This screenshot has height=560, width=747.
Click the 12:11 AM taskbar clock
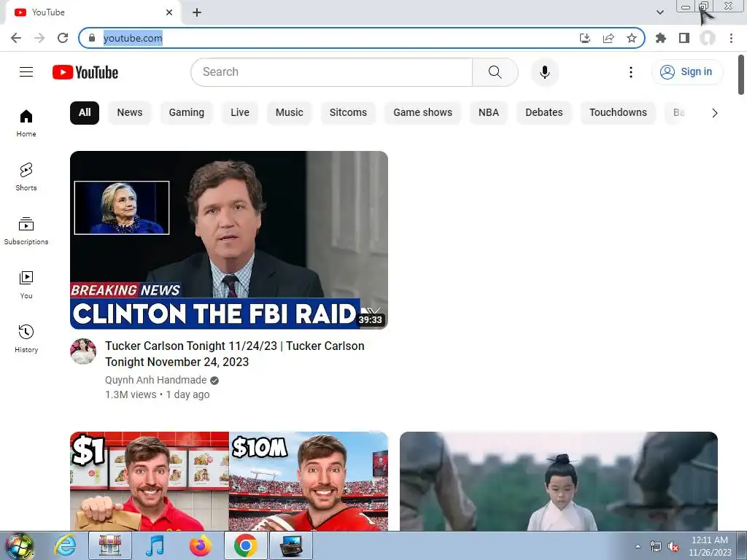[x=709, y=545]
